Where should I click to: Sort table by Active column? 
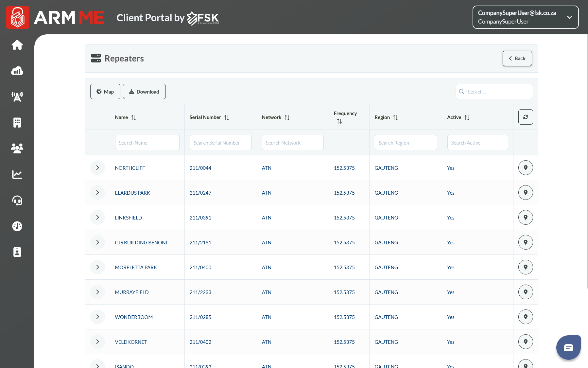[x=467, y=117]
